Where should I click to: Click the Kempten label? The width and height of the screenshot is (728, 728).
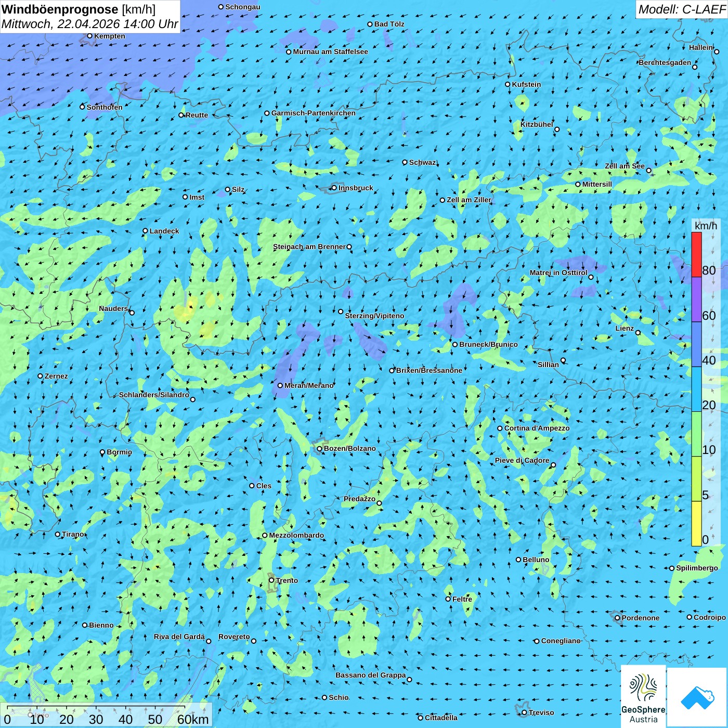[x=110, y=36]
